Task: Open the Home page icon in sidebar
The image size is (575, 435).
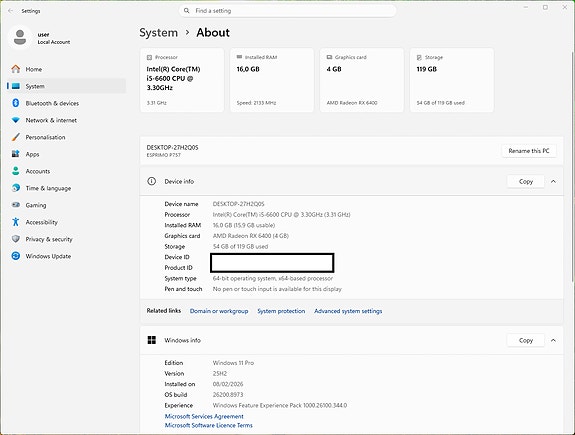Action: [15, 69]
